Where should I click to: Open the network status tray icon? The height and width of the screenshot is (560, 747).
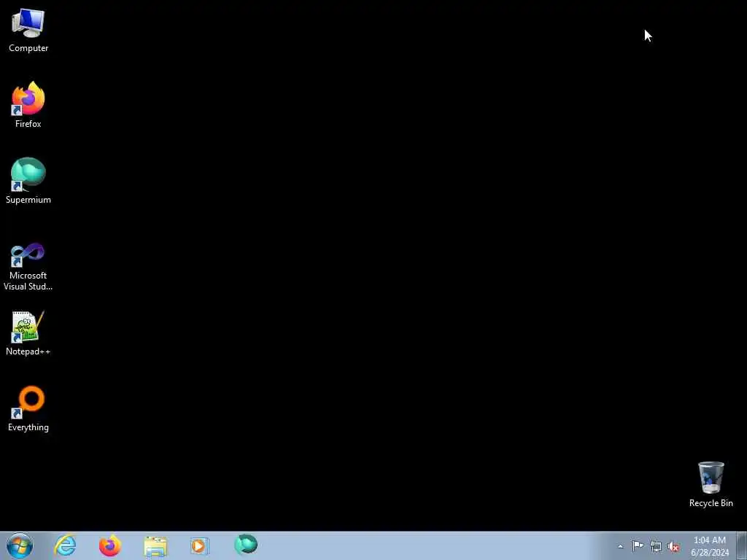click(x=656, y=546)
